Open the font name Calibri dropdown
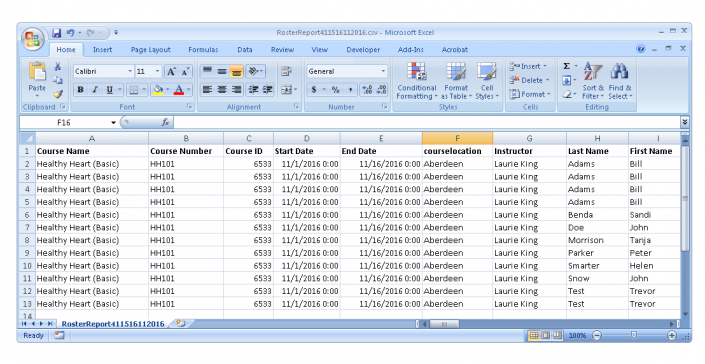 pyautogui.click(x=130, y=71)
